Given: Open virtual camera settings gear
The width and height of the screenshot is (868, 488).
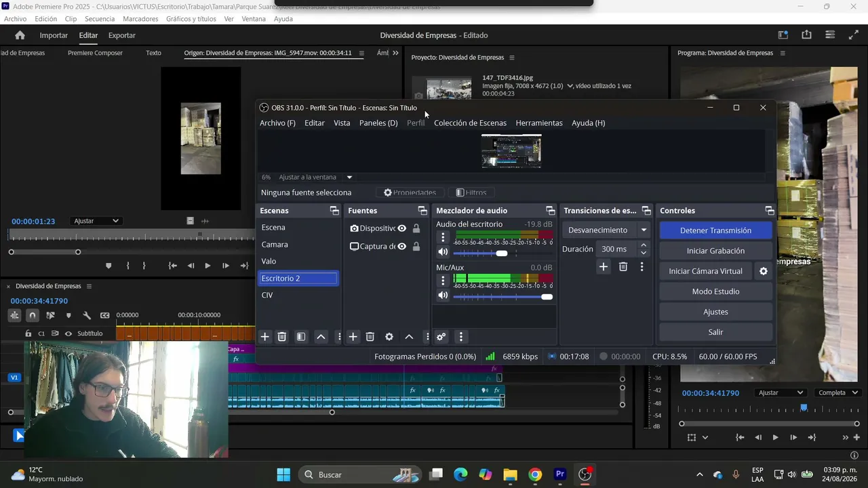Looking at the screenshot, I should [764, 271].
